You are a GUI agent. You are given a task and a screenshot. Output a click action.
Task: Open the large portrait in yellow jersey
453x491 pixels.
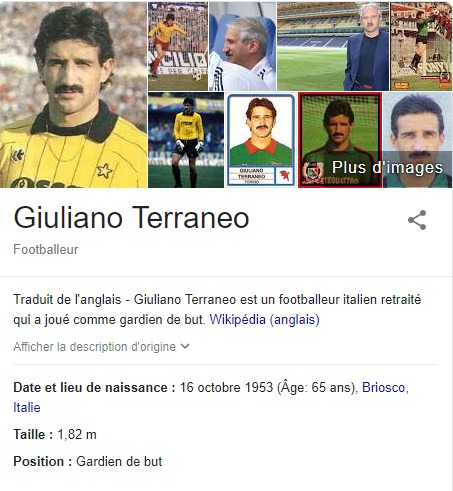[73, 95]
